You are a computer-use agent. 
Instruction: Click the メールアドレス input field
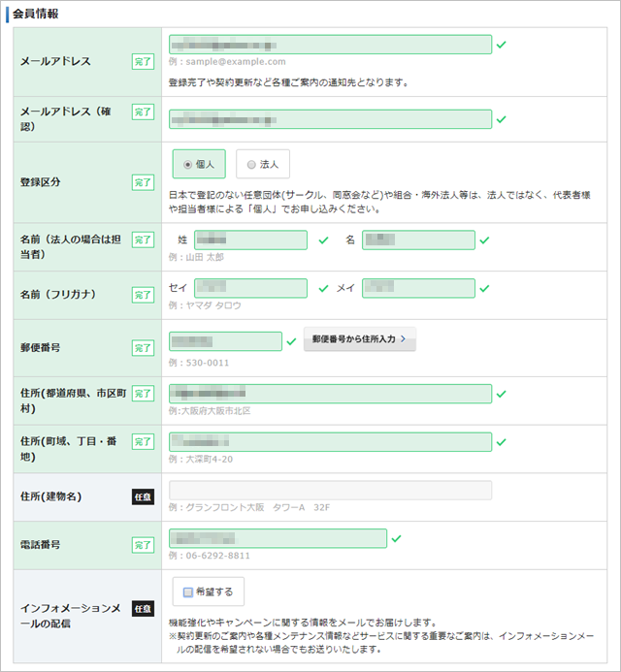coord(330,45)
